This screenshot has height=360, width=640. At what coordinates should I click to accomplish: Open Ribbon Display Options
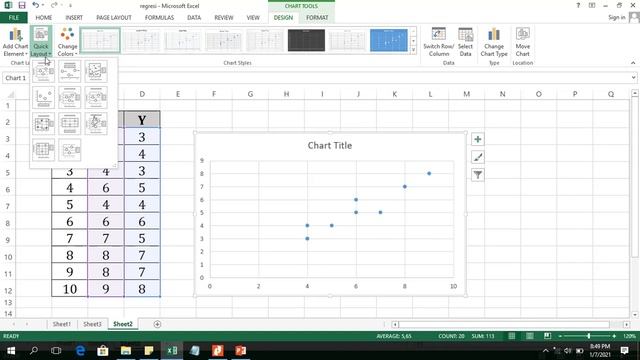click(x=592, y=5)
